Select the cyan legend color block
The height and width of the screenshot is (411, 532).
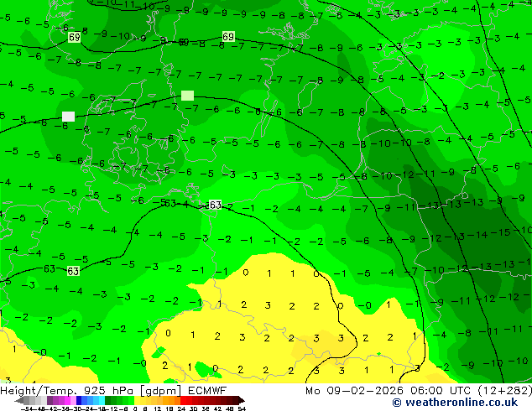coord(102,401)
